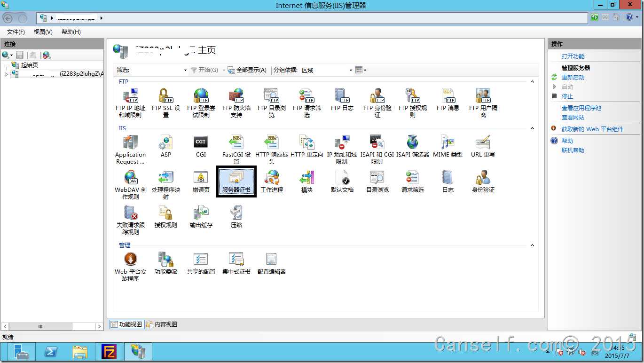
Task: Open HTTP 响应标头 icon
Action: click(x=272, y=149)
